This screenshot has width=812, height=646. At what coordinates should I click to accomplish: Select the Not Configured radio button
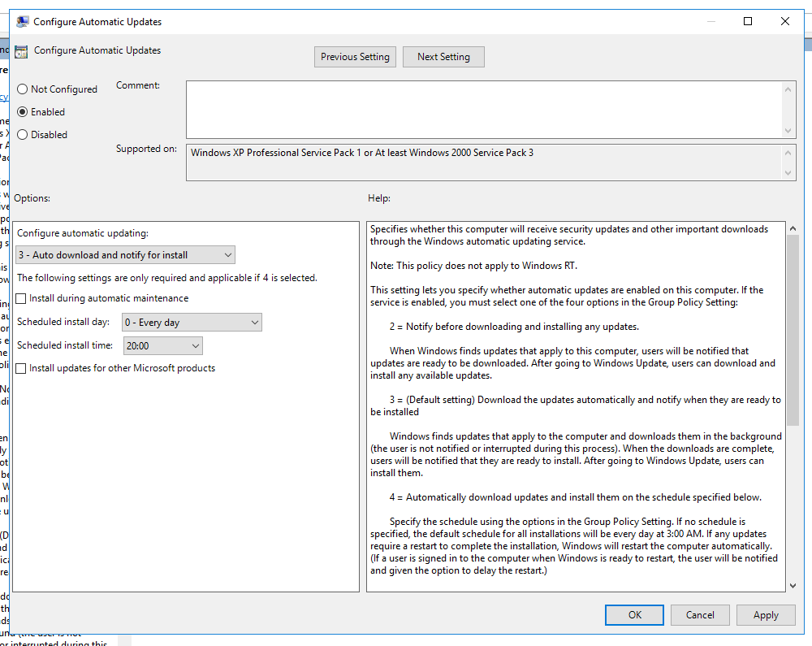(23, 89)
